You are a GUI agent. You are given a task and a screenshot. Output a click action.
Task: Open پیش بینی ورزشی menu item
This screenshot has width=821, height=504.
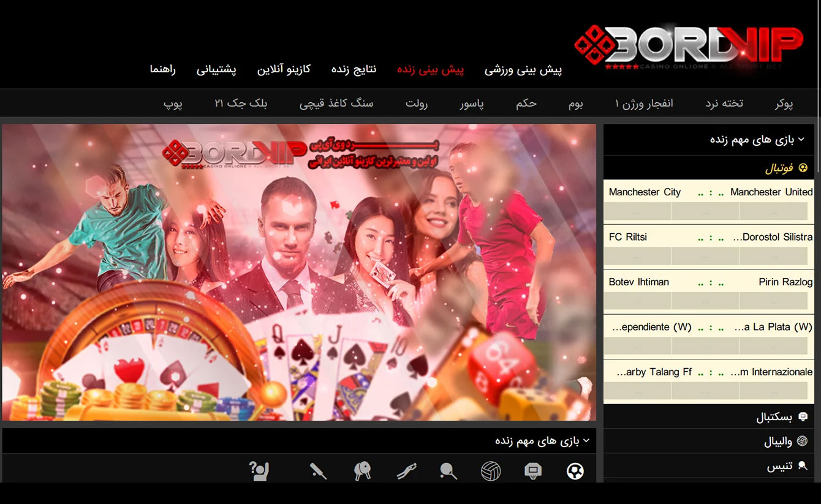click(x=523, y=70)
